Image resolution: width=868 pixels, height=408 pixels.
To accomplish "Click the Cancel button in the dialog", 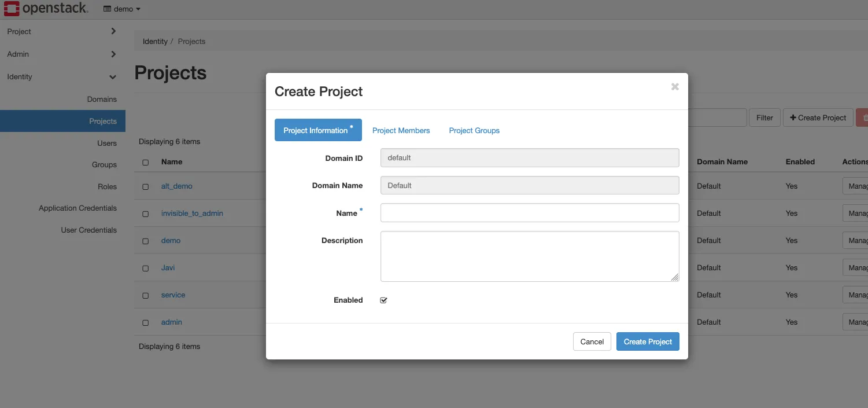I will (592, 341).
